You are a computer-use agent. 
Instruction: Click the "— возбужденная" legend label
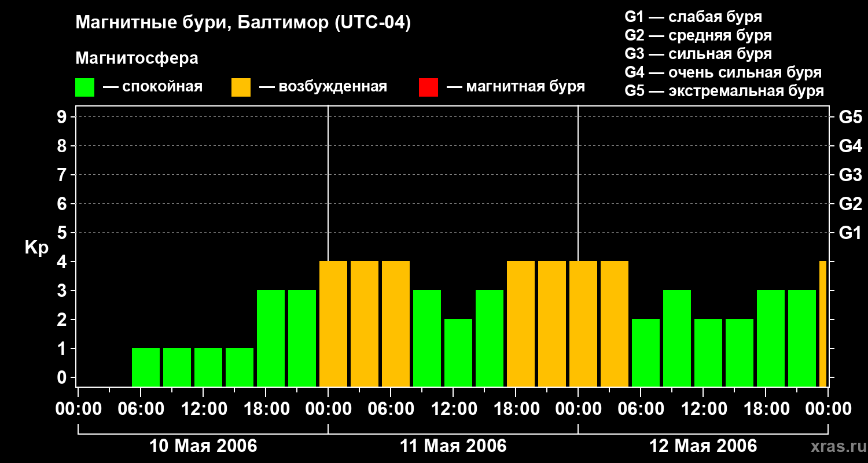coord(323,87)
